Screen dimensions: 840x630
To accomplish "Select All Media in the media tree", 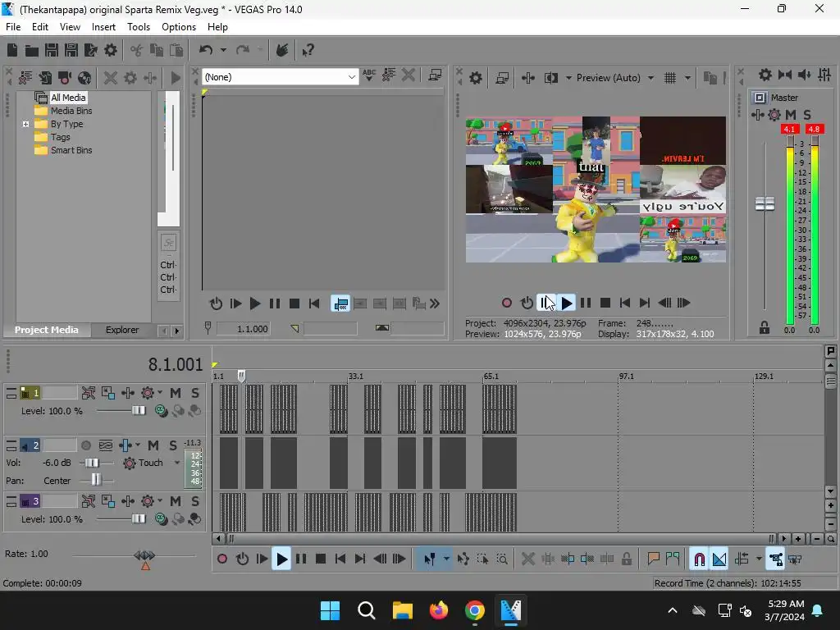I will pos(68,98).
